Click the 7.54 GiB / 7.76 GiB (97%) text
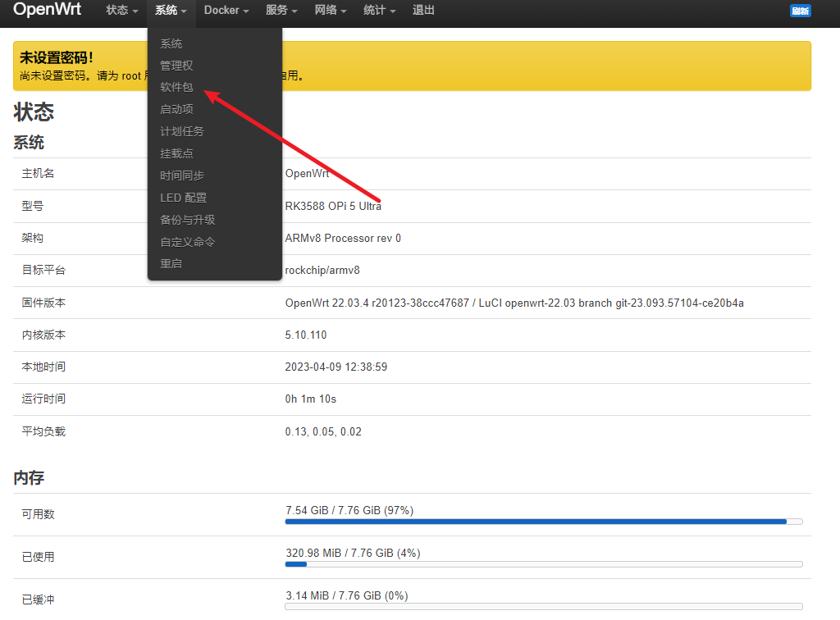840x620 pixels. [349, 510]
